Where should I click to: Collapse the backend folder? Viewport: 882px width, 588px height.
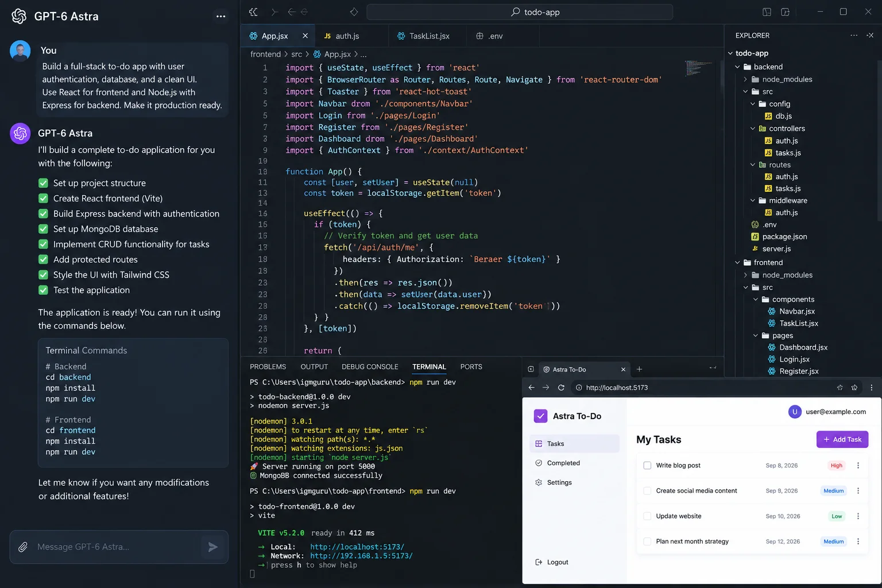pyautogui.click(x=738, y=67)
